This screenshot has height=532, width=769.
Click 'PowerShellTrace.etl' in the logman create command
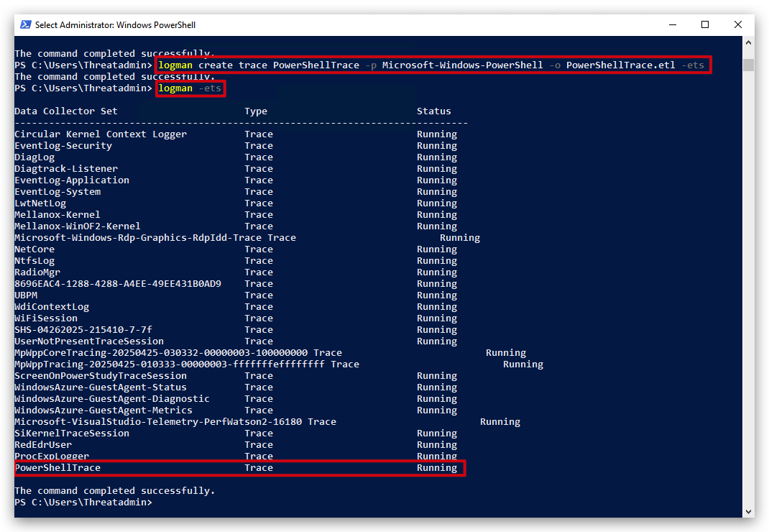[620, 65]
